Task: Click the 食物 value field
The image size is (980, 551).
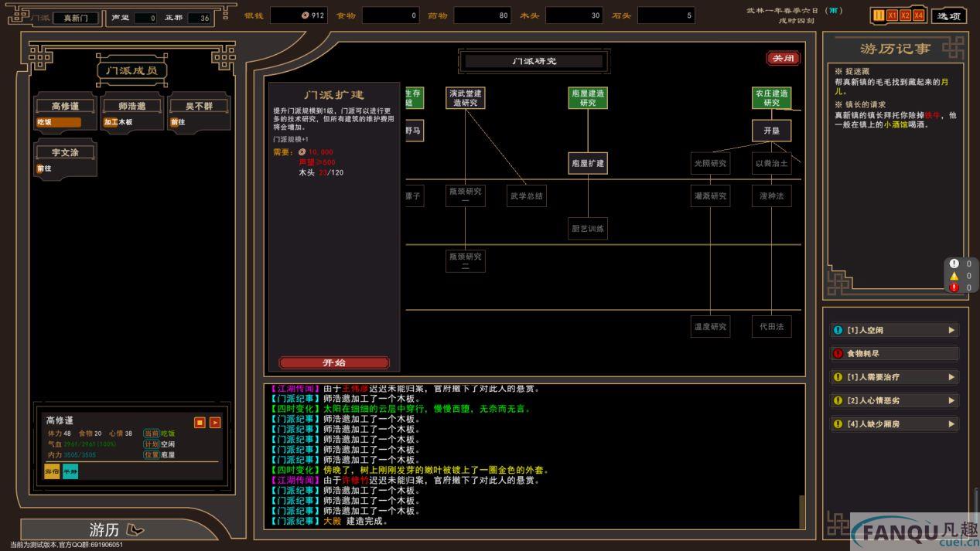Action: point(390,15)
